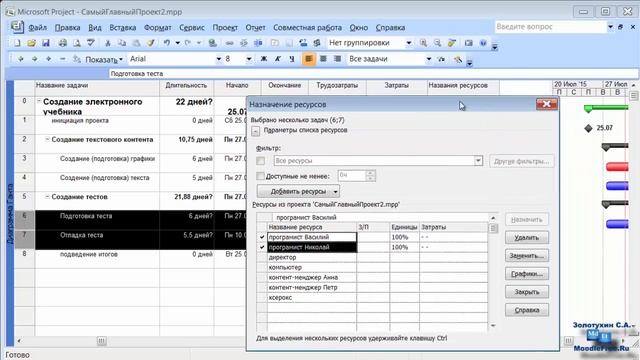Enable the Фильтр checkbox in dialog
Viewport: 640px width, 360px height.
pos(260,161)
